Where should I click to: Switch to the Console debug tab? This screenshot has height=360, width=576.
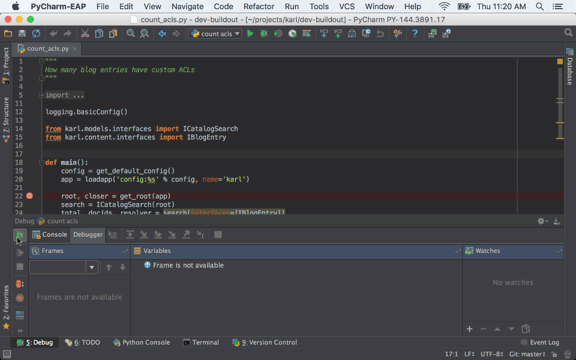(x=50, y=235)
